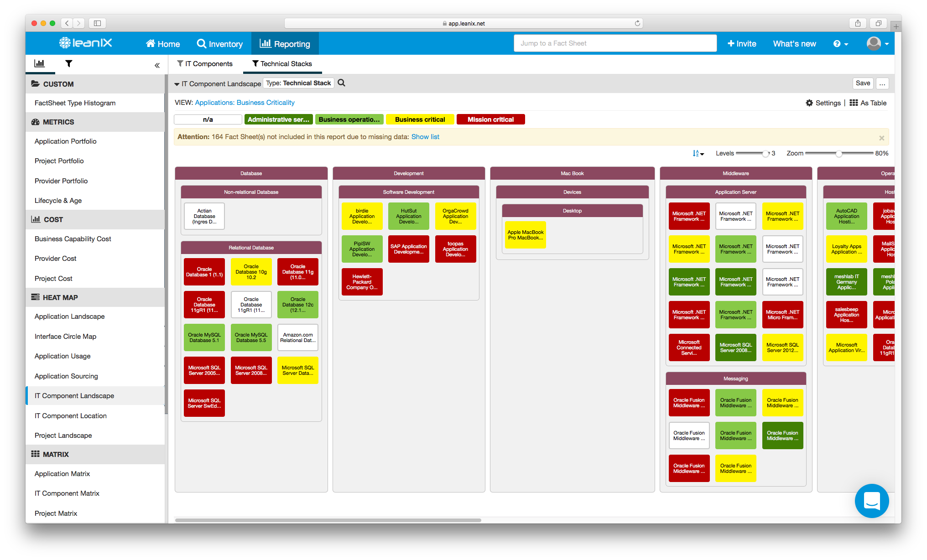Toggle the n/a legend filter

pos(208,119)
